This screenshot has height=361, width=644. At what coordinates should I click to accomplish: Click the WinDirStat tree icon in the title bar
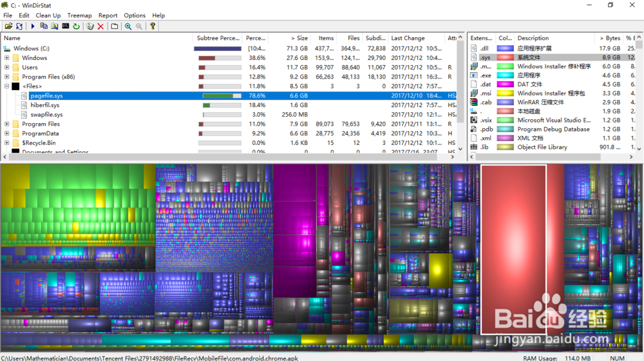point(5,5)
